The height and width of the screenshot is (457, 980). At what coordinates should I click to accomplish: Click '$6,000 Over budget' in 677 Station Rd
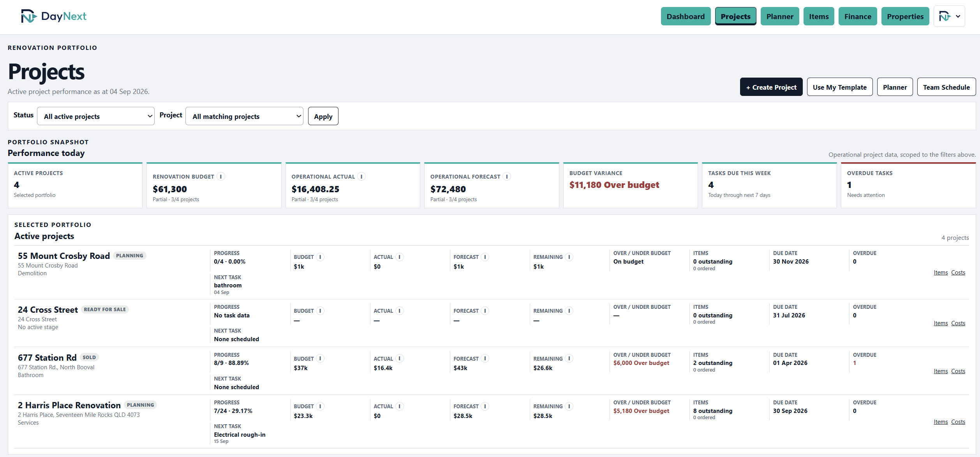[641, 363]
